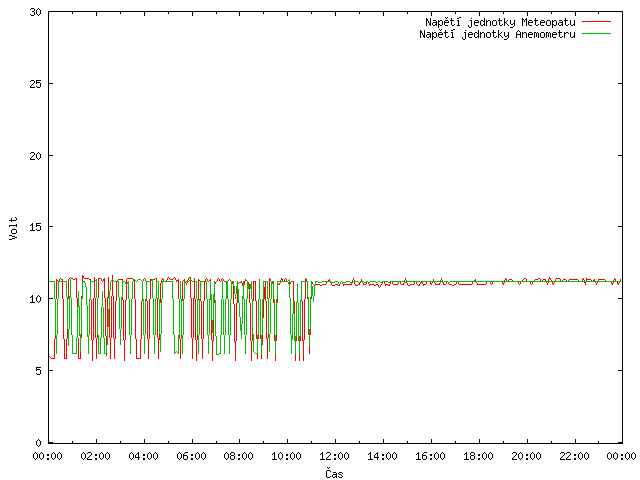640x480 pixels.
Task: Click the x-axis label '12:00'
Action: 335,456
